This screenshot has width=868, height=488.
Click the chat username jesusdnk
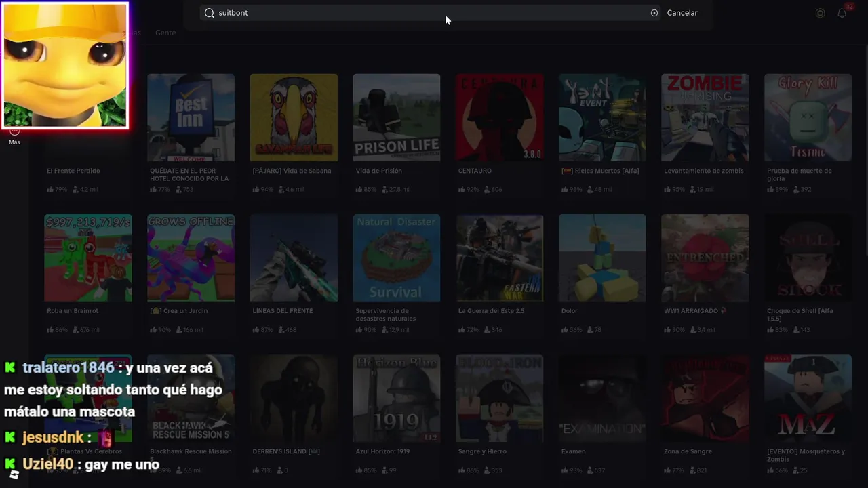(54, 438)
